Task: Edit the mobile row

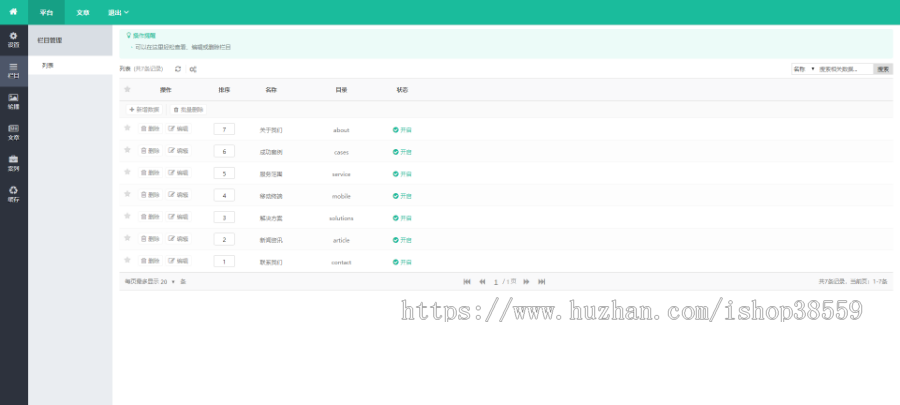Action: point(179,194)
